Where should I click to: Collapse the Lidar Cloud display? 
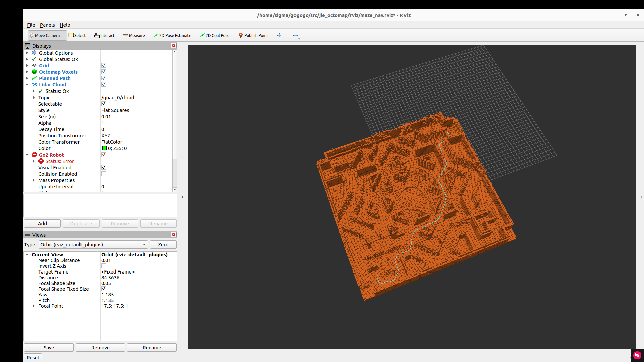tap(27, 84)
